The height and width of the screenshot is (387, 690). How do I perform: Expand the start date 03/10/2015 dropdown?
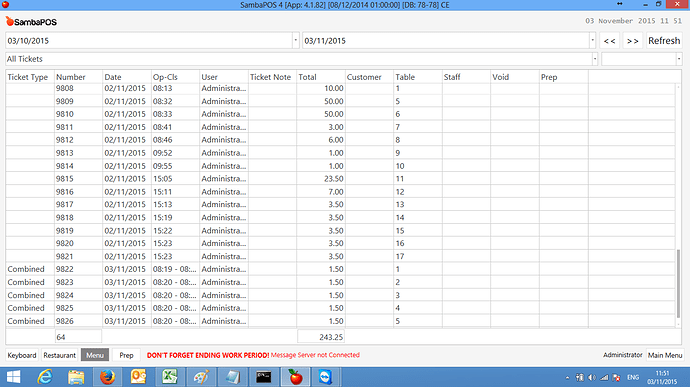(x=296, y=41)
